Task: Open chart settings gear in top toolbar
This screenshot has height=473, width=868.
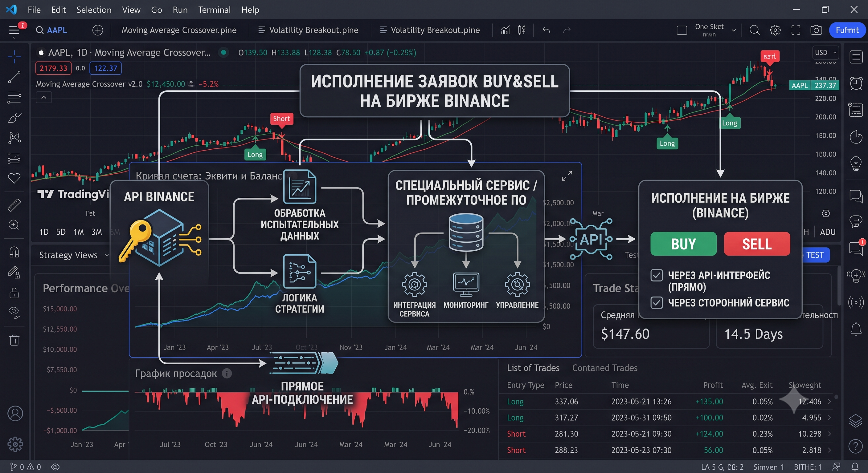Action: point(775,30)
